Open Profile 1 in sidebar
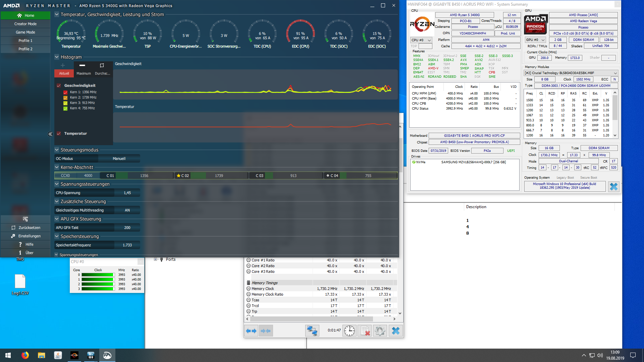 tap(25, 41)
